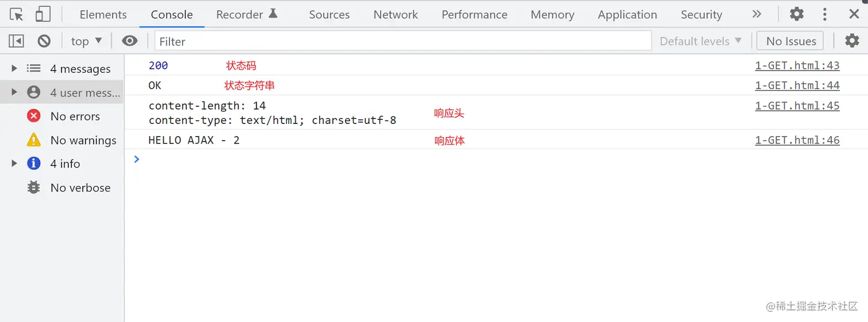Show or hide the console sidebar

[17, 41]
